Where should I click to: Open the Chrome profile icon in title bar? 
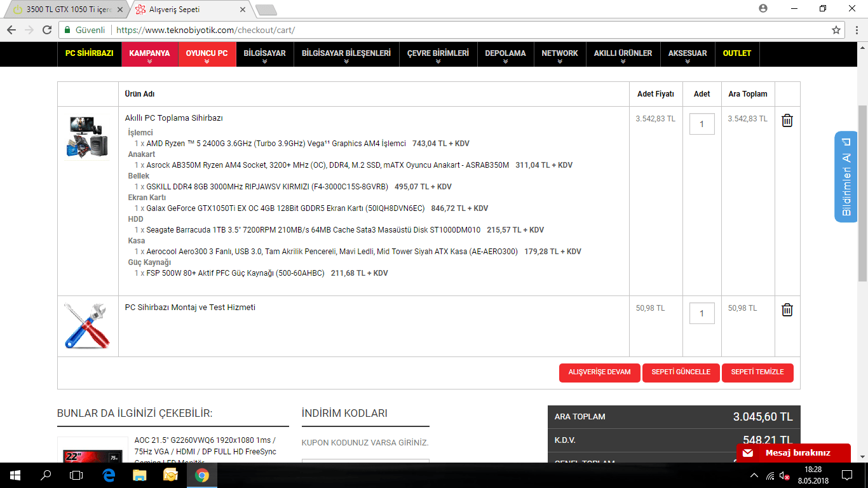click(763, 8)
